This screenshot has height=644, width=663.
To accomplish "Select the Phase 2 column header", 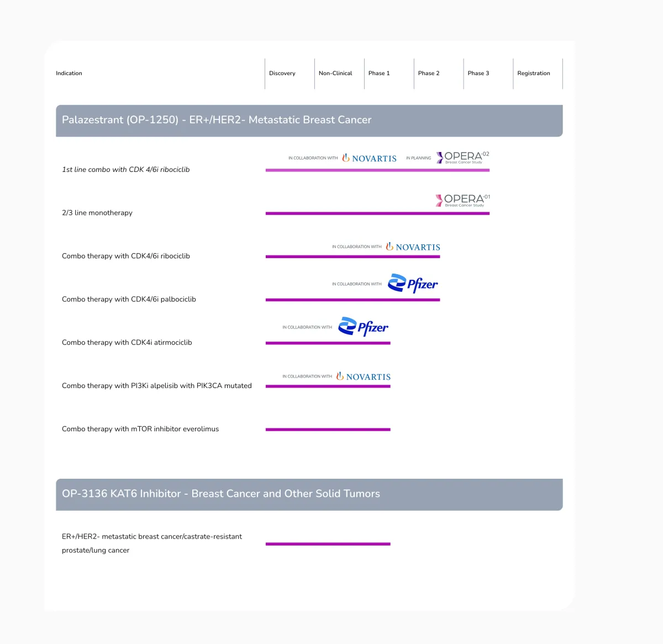I will (429, 74).
